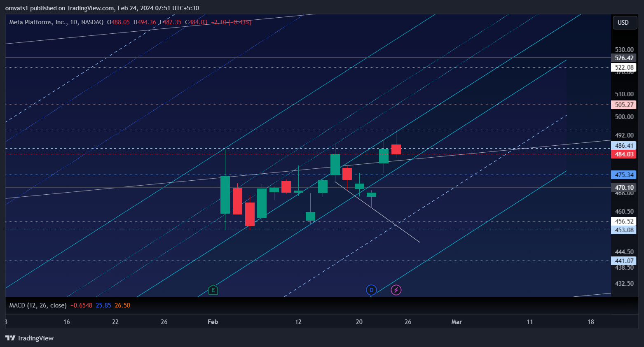Click the high price H494.36 value
Viewport: 644px width, 347px height.
(145, 22)
